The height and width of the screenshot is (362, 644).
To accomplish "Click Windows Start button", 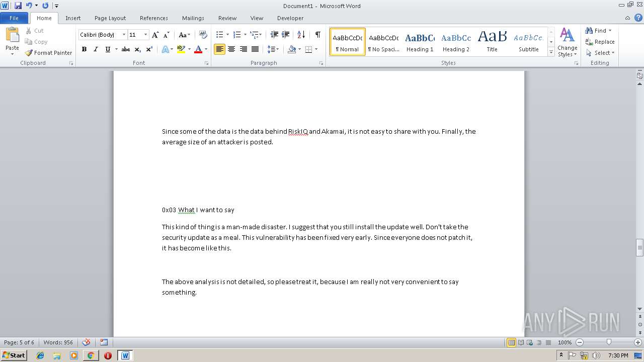I will [14, 355].
